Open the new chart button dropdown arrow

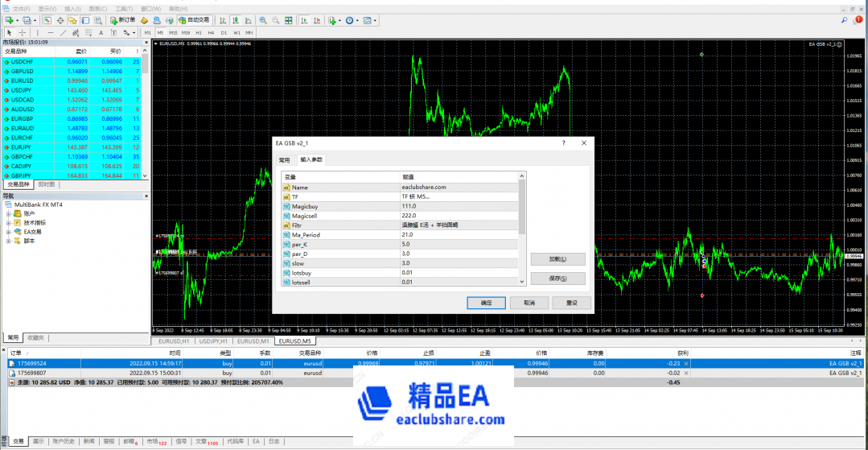17,20
